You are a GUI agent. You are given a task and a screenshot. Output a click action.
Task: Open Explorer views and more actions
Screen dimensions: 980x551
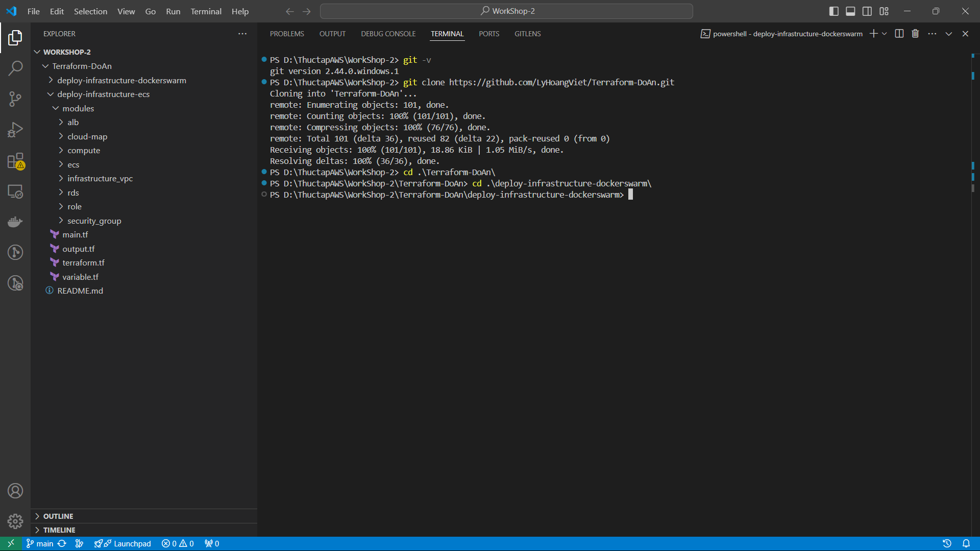click(x=242, y=34)
